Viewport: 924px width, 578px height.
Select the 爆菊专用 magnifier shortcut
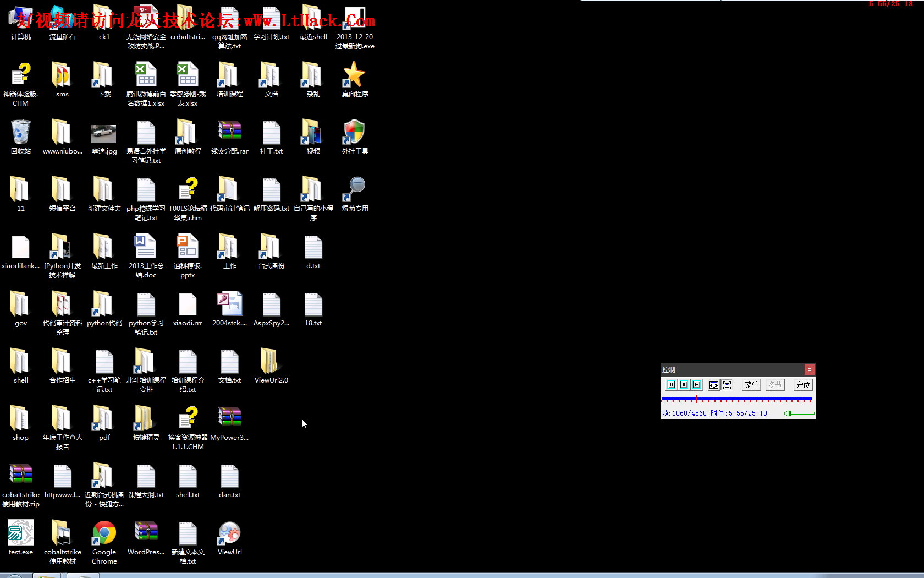[355, 194]
